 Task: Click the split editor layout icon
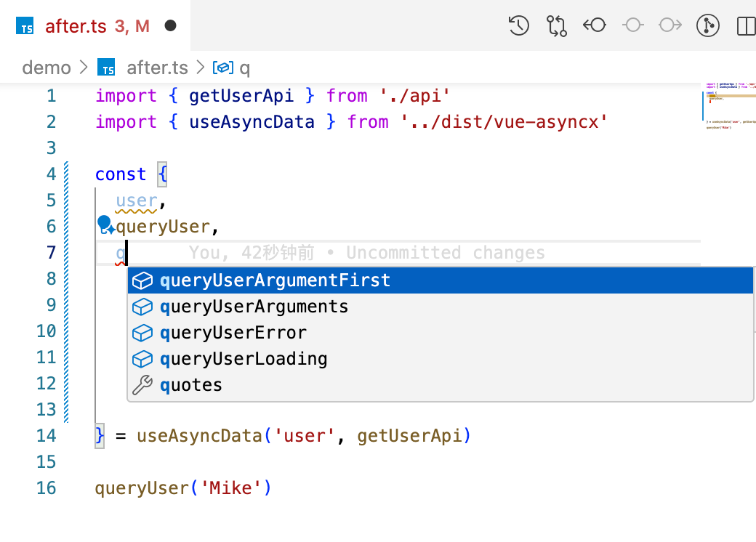(746, 26)
